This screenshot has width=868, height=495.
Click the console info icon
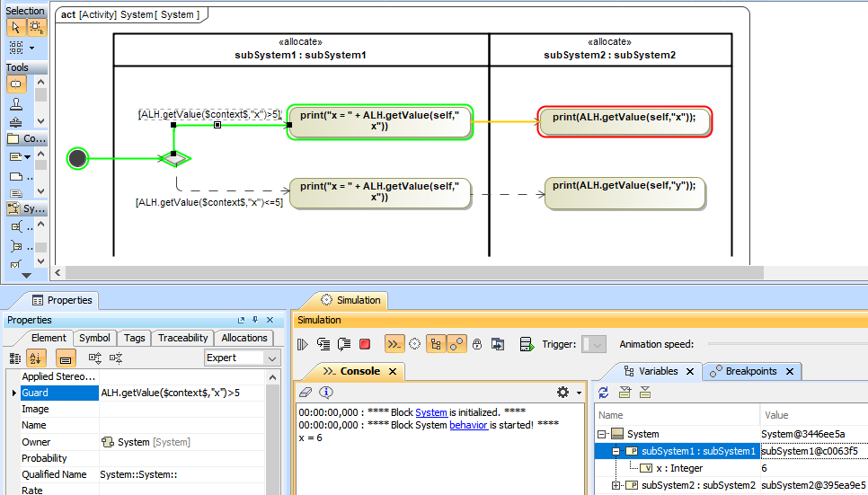point(326,393)
